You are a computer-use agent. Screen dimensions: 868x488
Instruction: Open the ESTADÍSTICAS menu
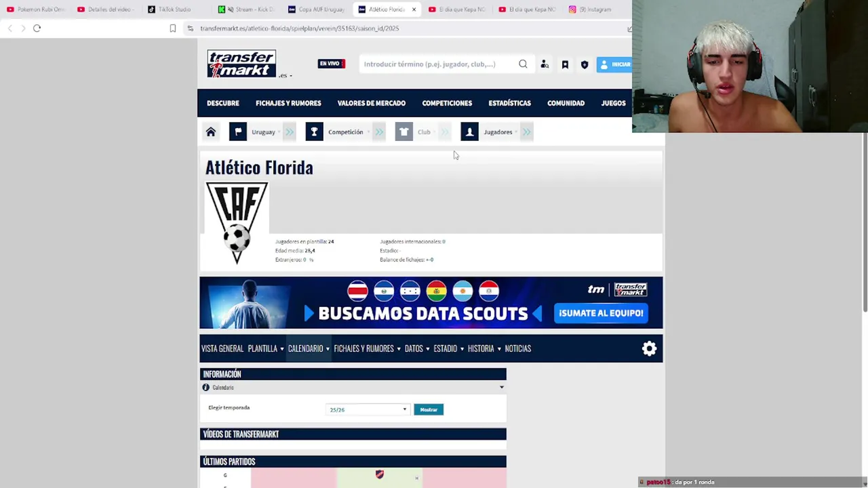coord(509,103)
